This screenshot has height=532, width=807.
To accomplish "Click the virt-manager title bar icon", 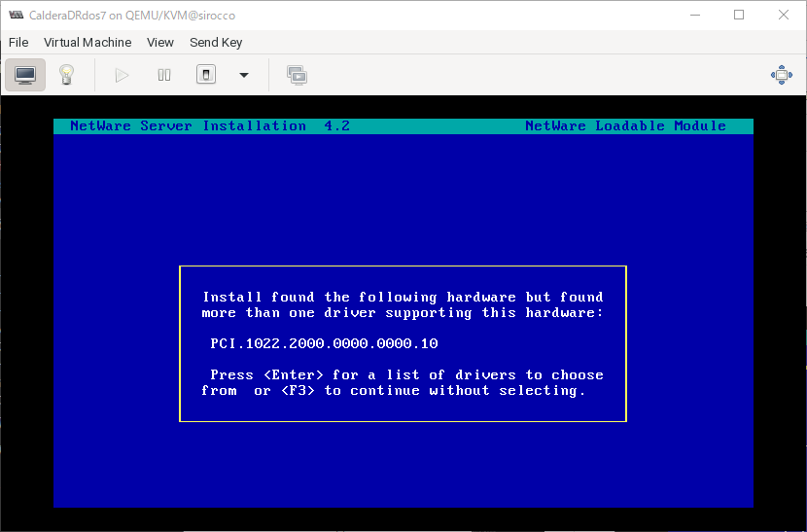I will pyautogui.click(x=16, y=15).
